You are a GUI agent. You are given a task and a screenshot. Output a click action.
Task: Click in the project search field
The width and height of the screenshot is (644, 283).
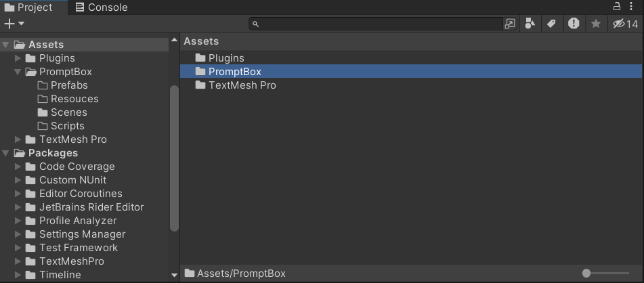pos(379,24)
